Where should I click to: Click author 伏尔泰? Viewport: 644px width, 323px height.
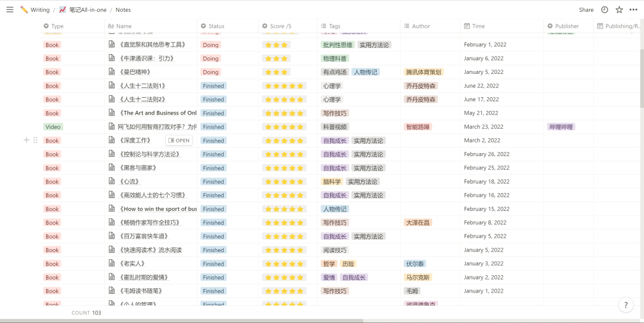pyautogui.click(x=415, y=263)
